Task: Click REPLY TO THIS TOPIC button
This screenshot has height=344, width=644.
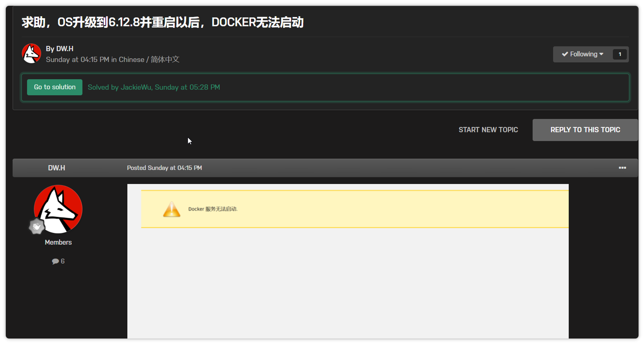Action: coord(585,130)
